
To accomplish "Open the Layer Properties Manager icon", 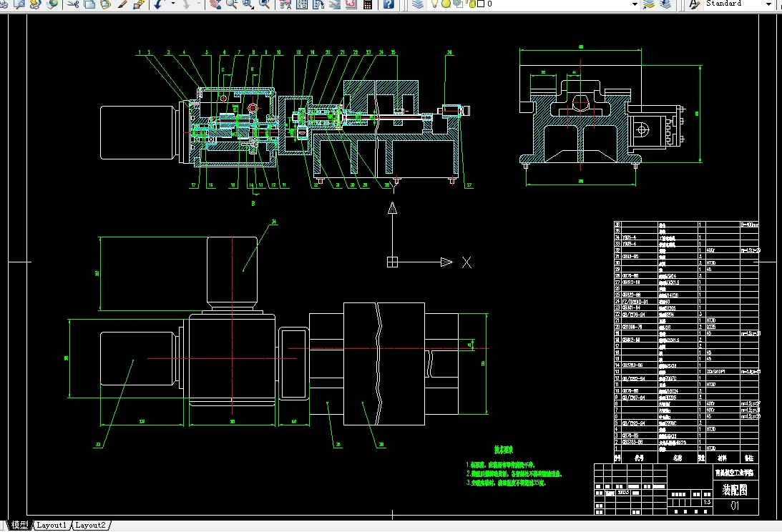I will [418, 4].
